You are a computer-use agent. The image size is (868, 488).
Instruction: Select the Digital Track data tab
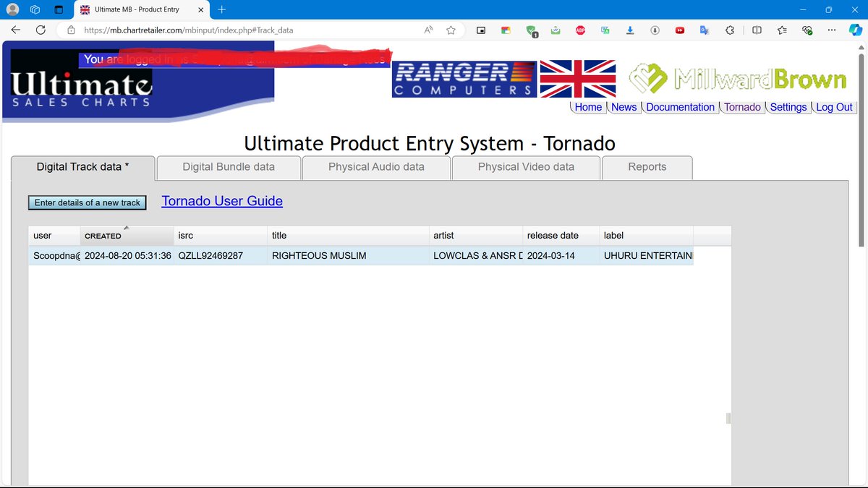pos(83,167)
